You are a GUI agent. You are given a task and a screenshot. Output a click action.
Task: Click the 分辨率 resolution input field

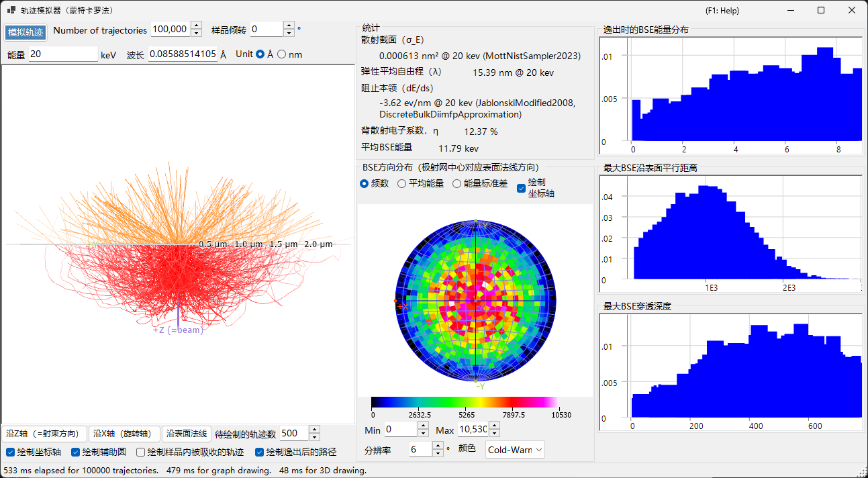point(420,449)
